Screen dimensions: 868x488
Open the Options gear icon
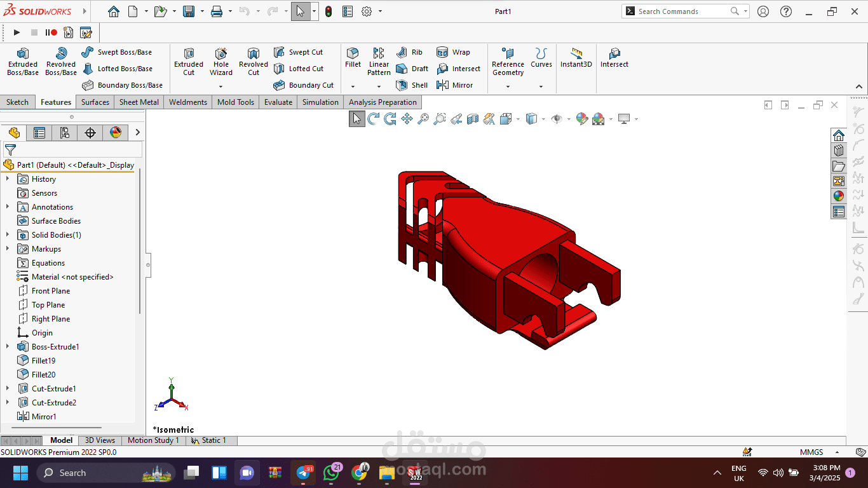367,11
